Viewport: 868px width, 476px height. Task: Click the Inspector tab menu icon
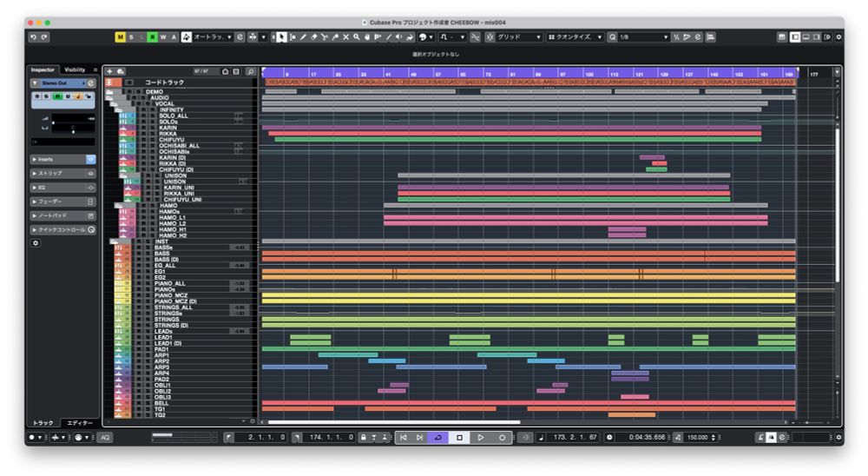(95, 69)
